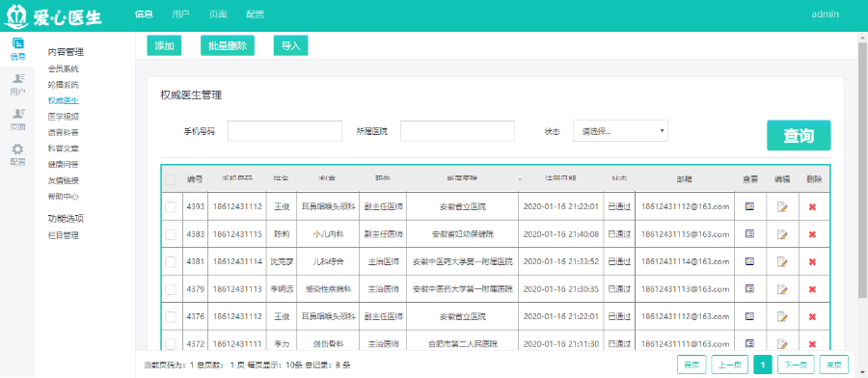Delete record 4381 with red X icon
The height and width of the screenshot is (378, 868).
[x=813, y=261]
